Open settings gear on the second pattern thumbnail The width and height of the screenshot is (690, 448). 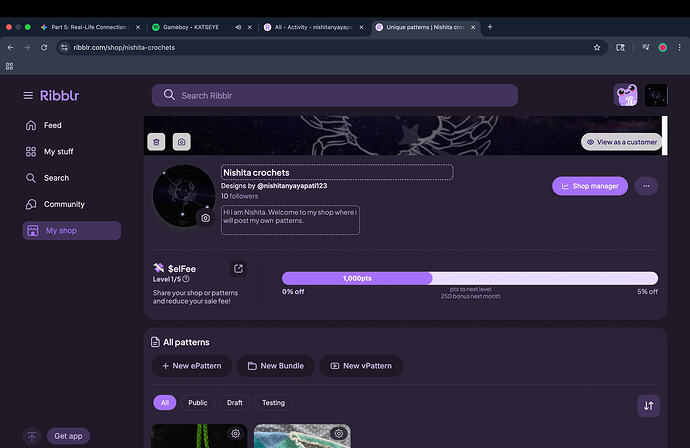click(339, 433)
